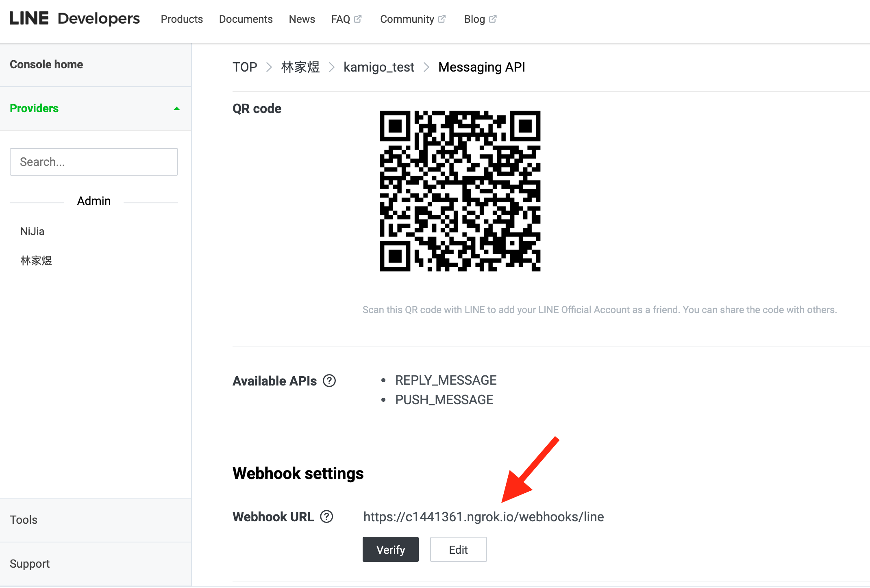Click the LINE Developers logo
Screen dimensions: 870x588
[x=74, y=19]
